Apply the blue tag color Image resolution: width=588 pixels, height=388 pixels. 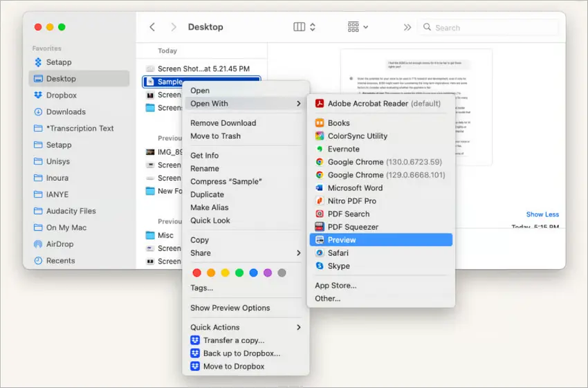[x=253, y=273]
